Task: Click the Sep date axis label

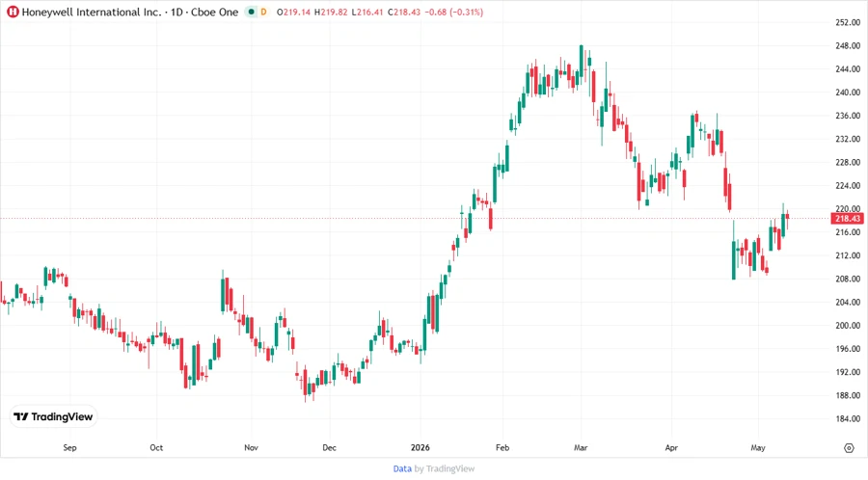Action: [x=69, y=447]
